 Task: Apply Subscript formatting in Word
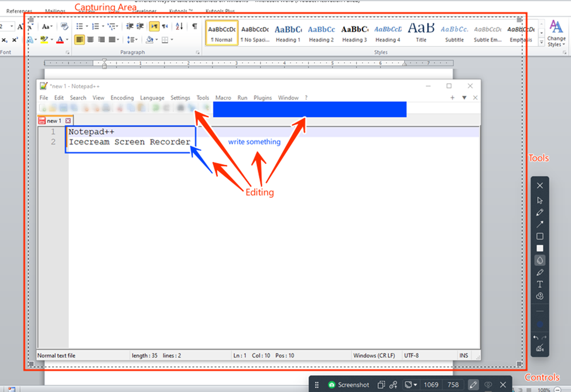tap(4, 40)
